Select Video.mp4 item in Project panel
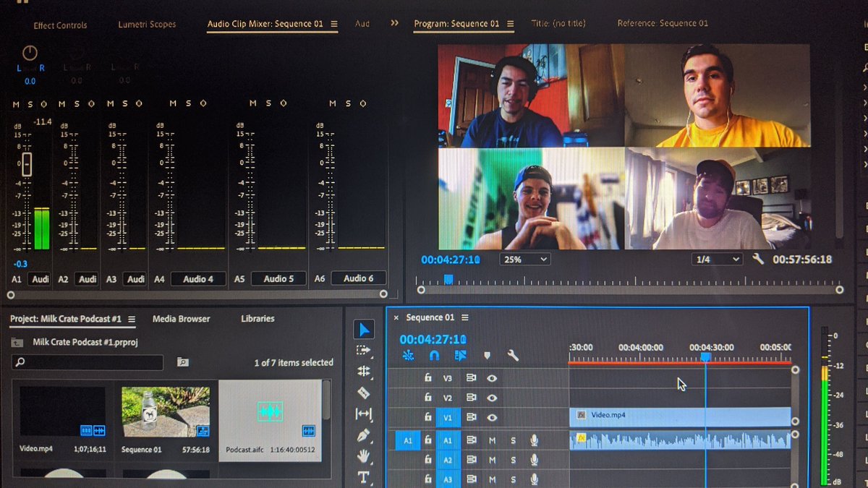868x488 pixels. [x=62, y=411]
